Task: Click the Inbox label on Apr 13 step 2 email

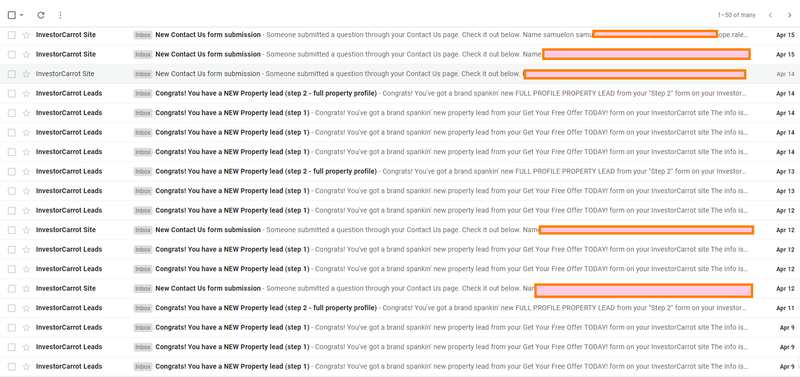Action: [143, 171]
